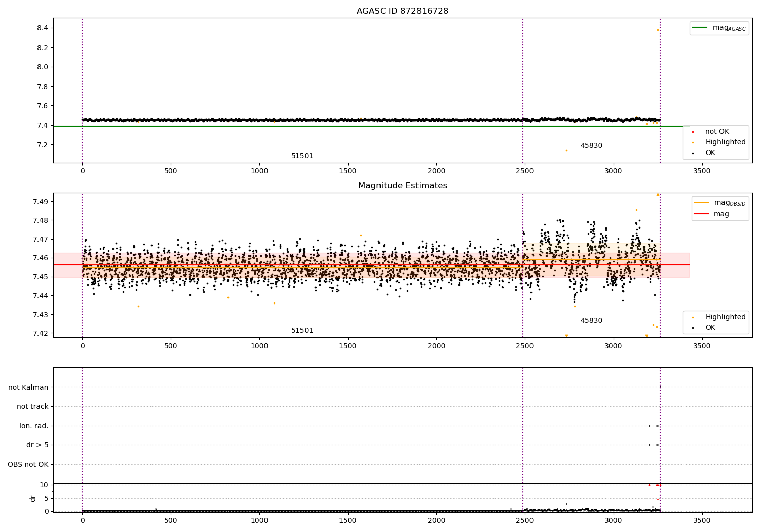Viewport: 760px width, 532px height.
Task: Click obsid label '45830' in the top plot
Action: pos(591,145)
